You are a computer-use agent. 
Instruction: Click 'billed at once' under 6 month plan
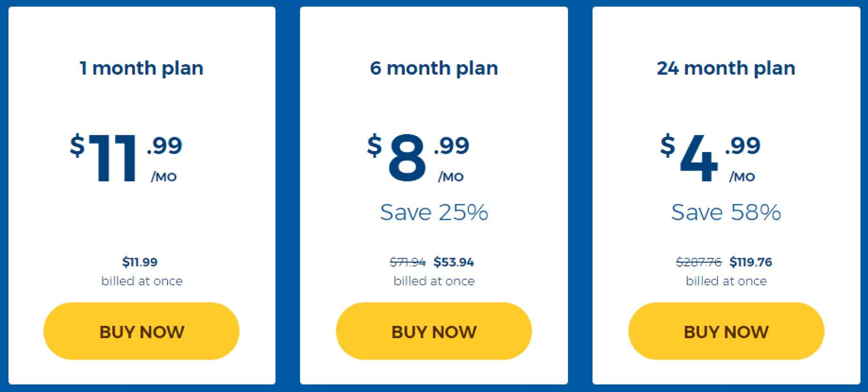(434, 281)
